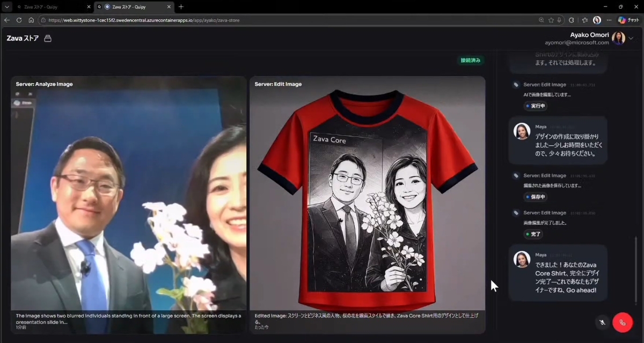Screen dimensions: 644x343
Task: Click the chat panel scrollbar
Action: coord(635,268)
